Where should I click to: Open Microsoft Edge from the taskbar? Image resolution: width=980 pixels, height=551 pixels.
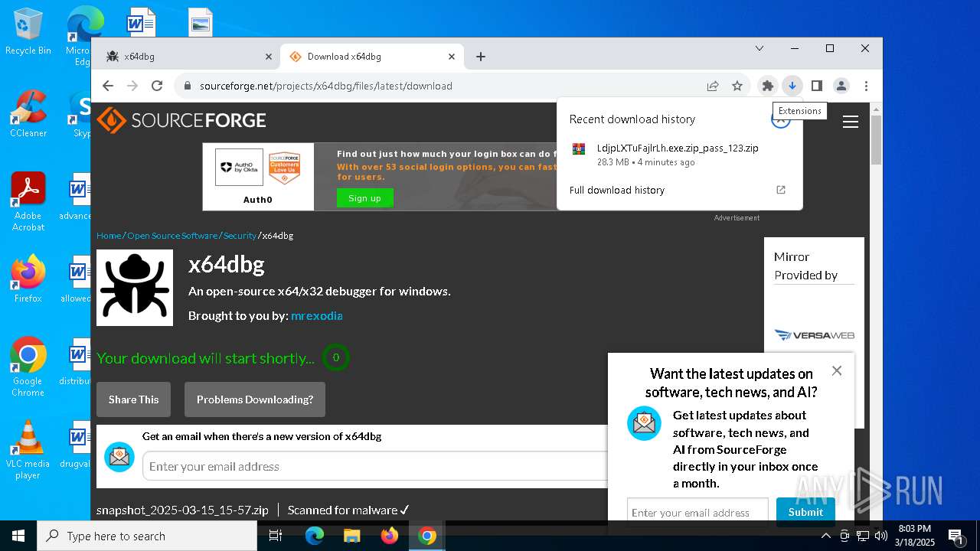315,536
